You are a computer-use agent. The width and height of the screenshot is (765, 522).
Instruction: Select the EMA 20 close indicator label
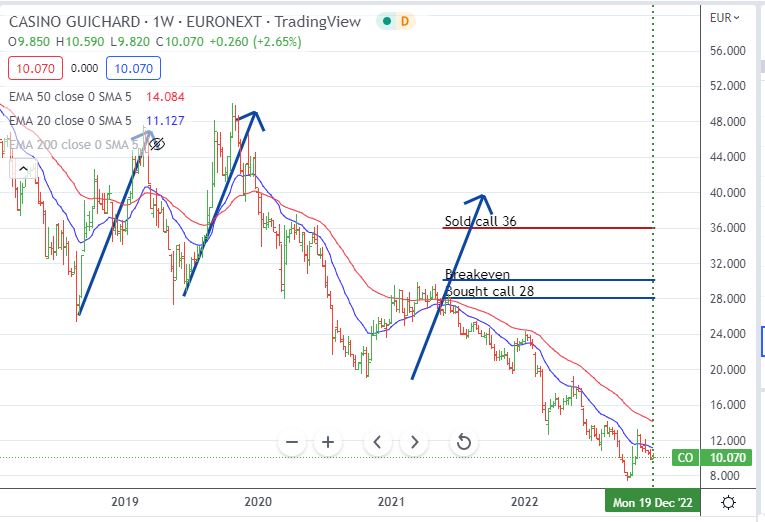(x=70, y=120)
